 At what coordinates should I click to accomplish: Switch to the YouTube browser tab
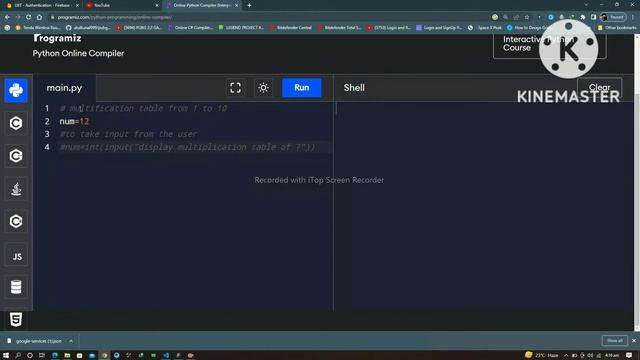pyautogui.click(x=121, y=5)
